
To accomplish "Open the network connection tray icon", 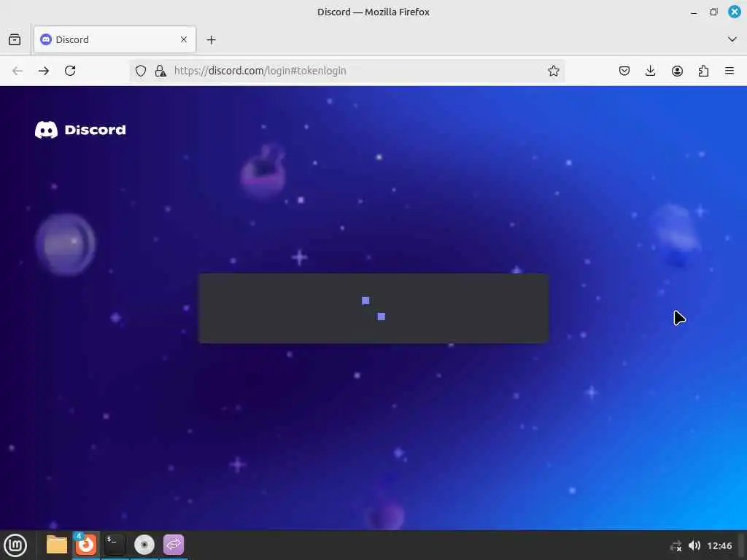I will tap(676, 546).
